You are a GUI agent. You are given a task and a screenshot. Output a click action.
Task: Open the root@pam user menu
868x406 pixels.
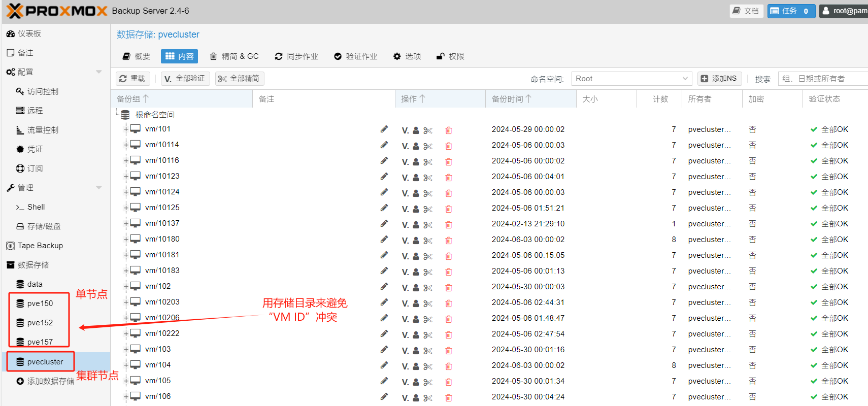pyautogui.click(x=844, y=11)
